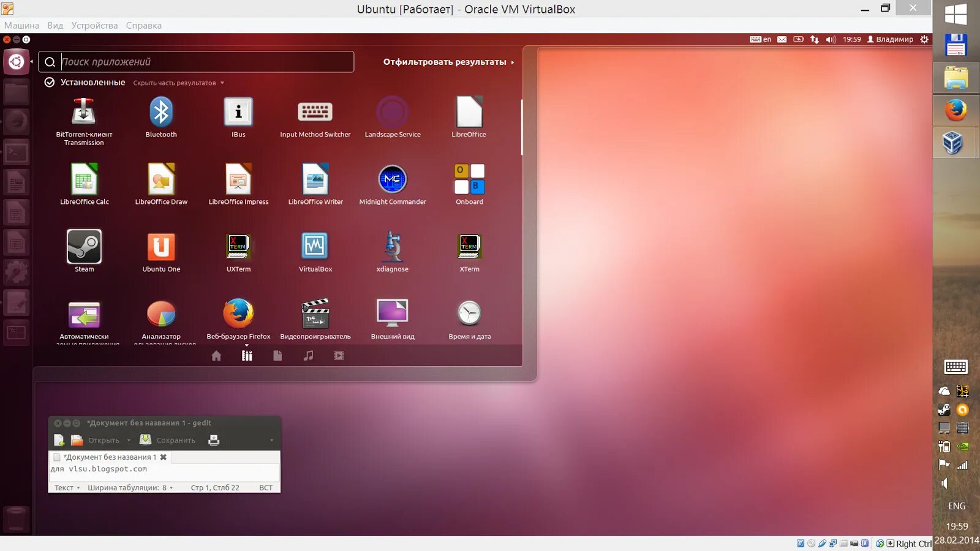Open the Справка menu
The width and height of the screenshot is (980, 551).
[x=144, y=26]
